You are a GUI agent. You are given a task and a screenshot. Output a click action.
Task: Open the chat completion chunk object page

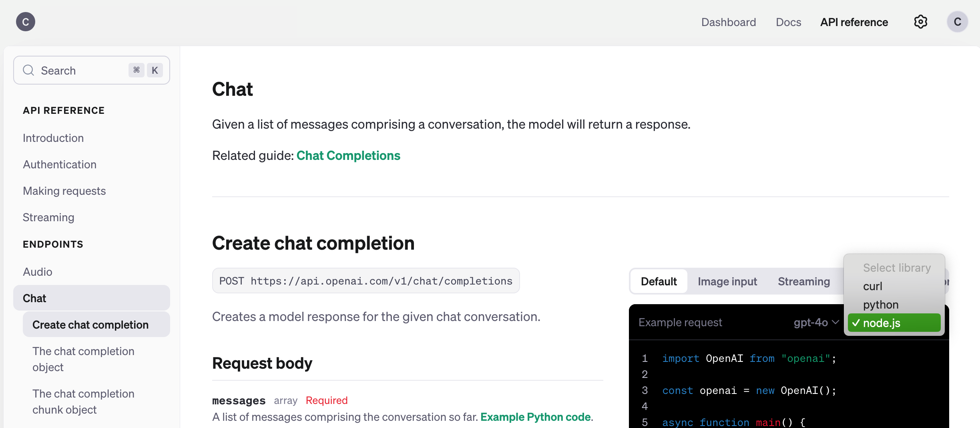[84, 402]
